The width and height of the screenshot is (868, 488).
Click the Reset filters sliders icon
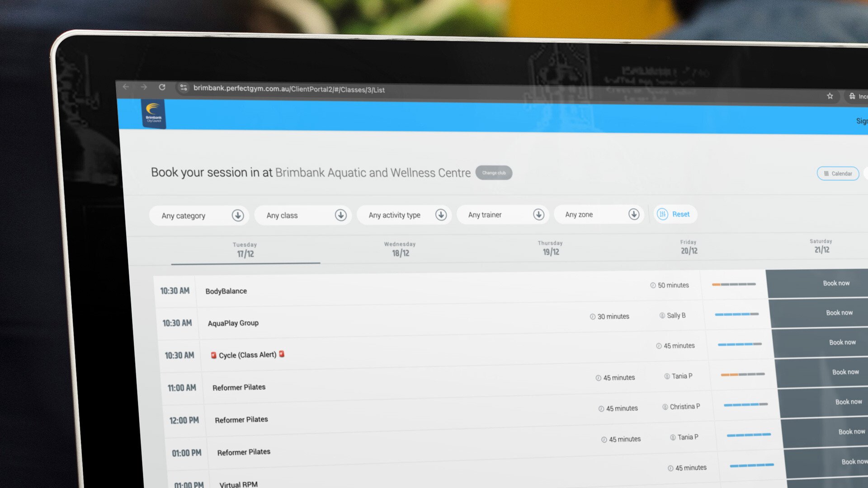click(x=663, y=214)
